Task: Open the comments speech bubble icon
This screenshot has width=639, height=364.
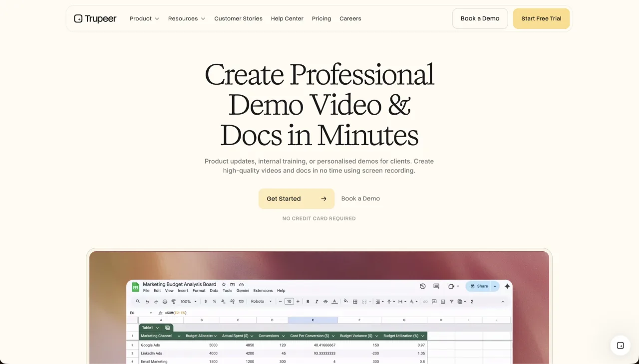Action: coord(436,286)
